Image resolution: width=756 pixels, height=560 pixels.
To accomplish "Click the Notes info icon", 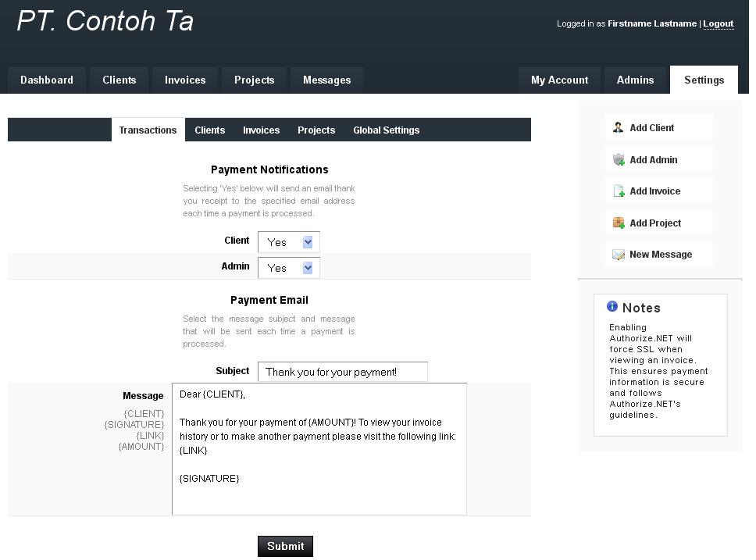I will (612, 306).
